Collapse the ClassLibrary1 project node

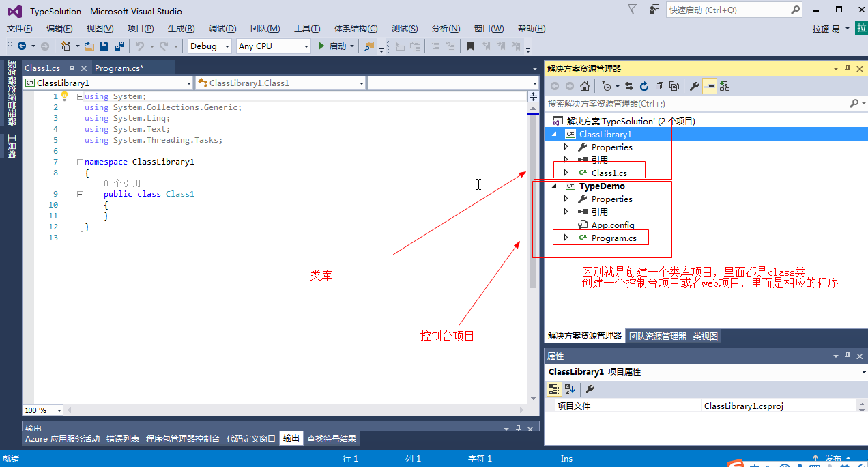click(554, 135)
